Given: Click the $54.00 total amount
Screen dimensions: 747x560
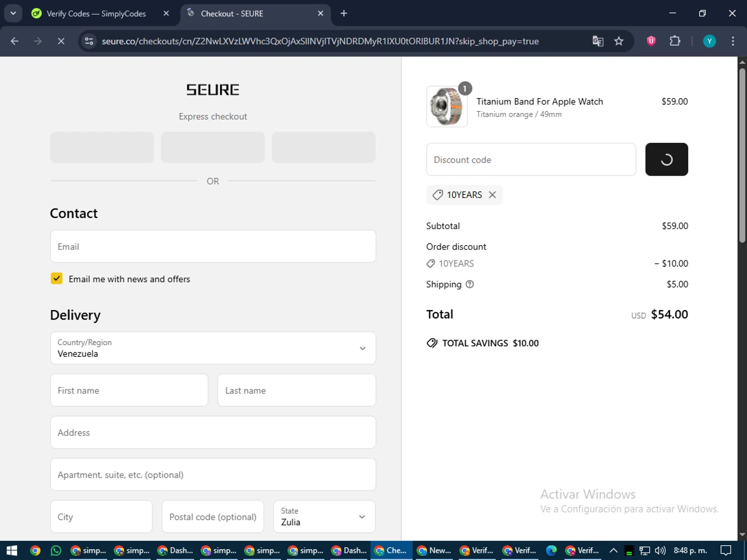Looking at the screenshot, I should 669,314.
